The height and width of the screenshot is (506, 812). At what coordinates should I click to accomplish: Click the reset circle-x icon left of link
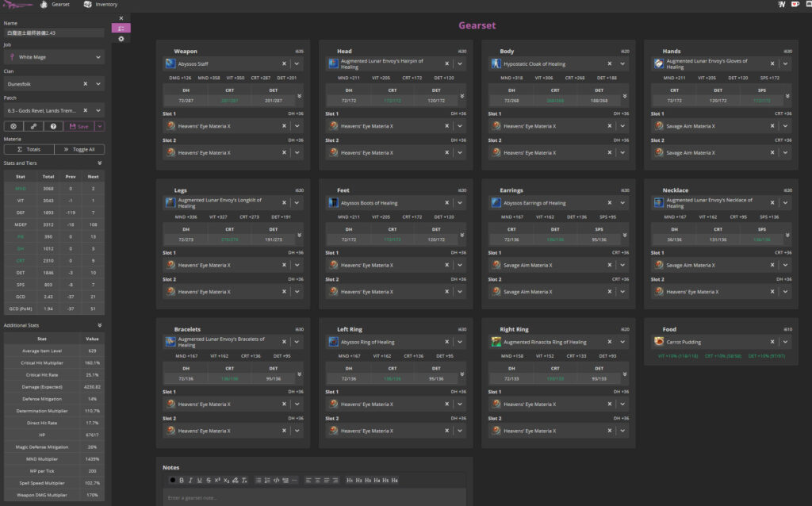coord(14,126)
